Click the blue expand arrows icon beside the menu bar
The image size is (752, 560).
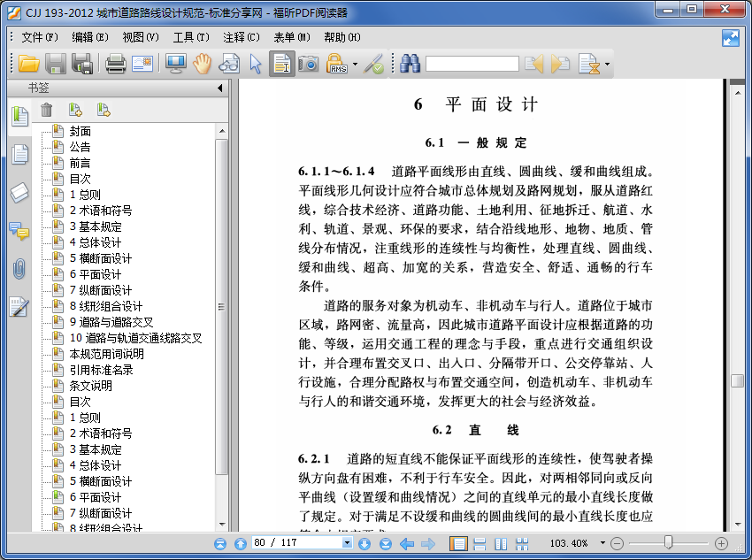731,38
